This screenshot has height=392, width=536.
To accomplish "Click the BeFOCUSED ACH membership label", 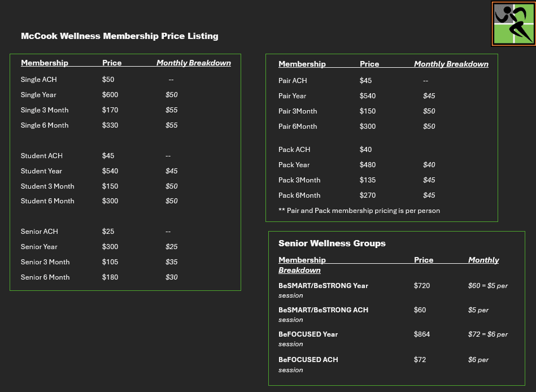I will [x=308, y=360].
